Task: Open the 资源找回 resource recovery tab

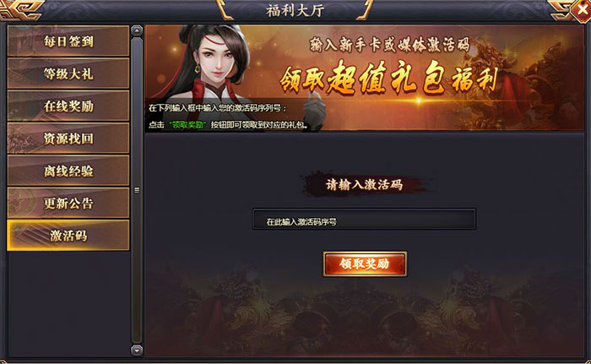Action: coord(68,138)
